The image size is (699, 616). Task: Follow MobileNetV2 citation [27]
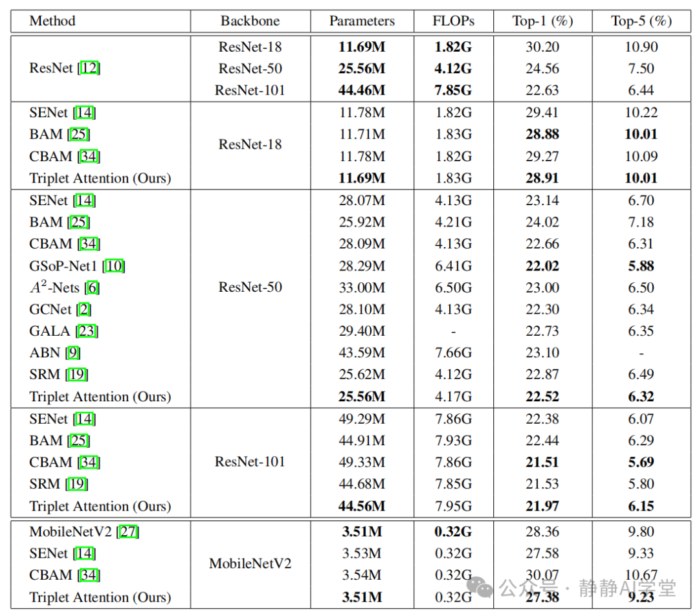tap(128, 532)
